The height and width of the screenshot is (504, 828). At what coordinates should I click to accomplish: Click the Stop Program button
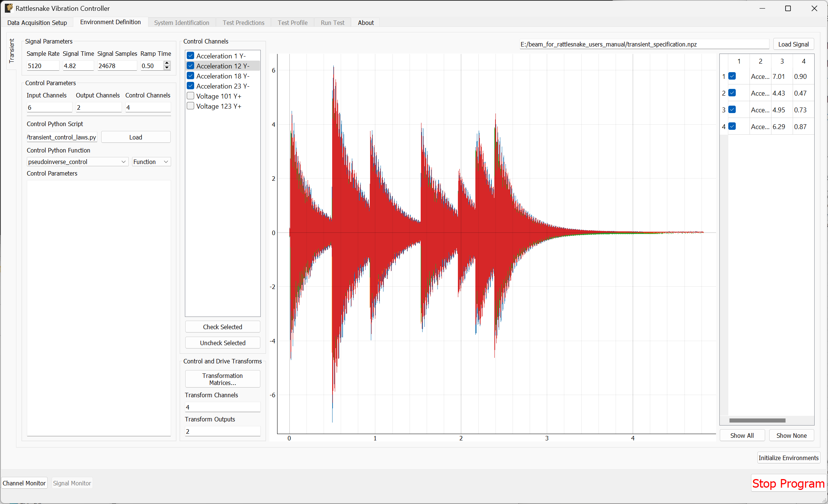(789, 483)
